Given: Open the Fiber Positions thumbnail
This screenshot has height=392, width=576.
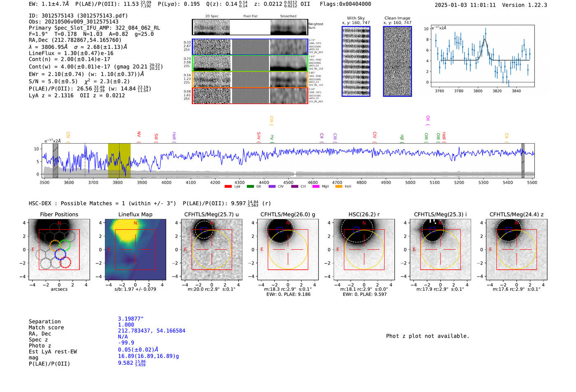Looking at the screenshot, I should click(59, 249).
